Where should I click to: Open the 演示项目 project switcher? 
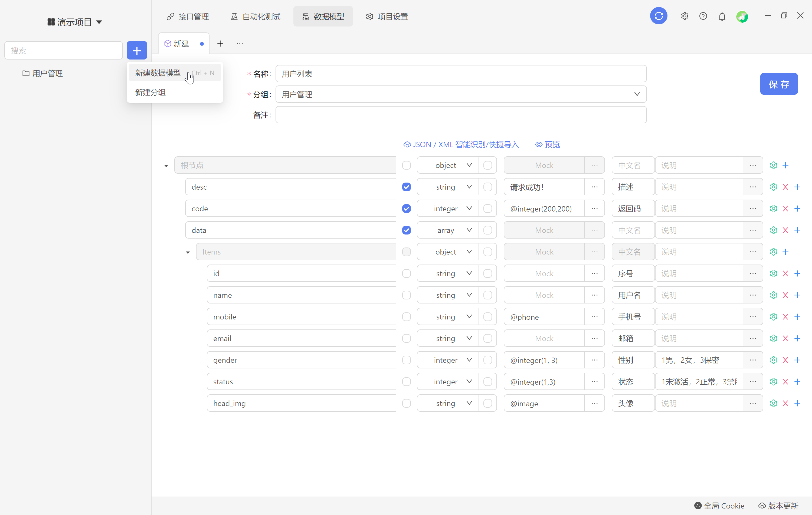[74, 22]
